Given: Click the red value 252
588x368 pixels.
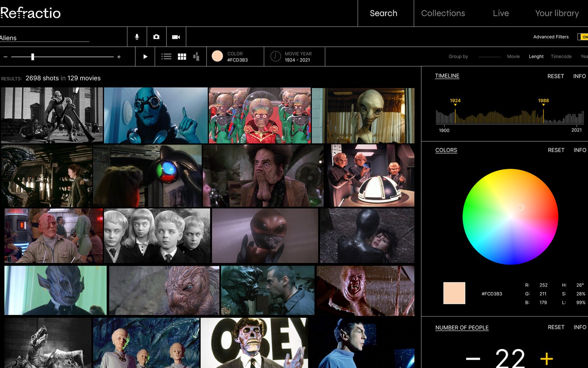Looking at the screenshot, I should [x=544, y=285].
